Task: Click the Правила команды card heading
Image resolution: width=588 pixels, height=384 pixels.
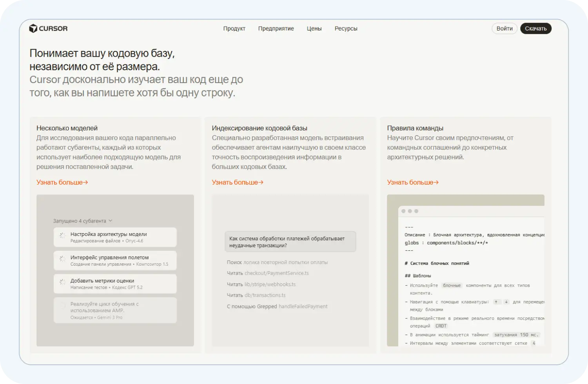Action: click(x=415, y=128)
